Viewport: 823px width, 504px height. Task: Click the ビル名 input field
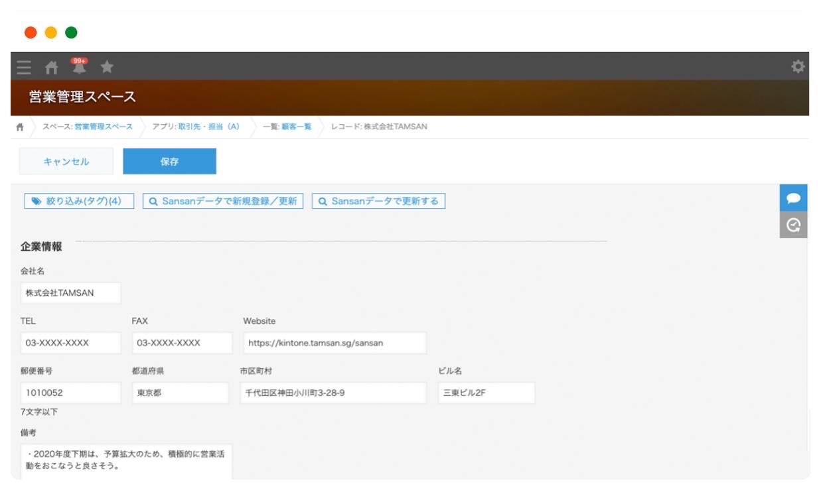pyautogui.click(x=486, y=393)
